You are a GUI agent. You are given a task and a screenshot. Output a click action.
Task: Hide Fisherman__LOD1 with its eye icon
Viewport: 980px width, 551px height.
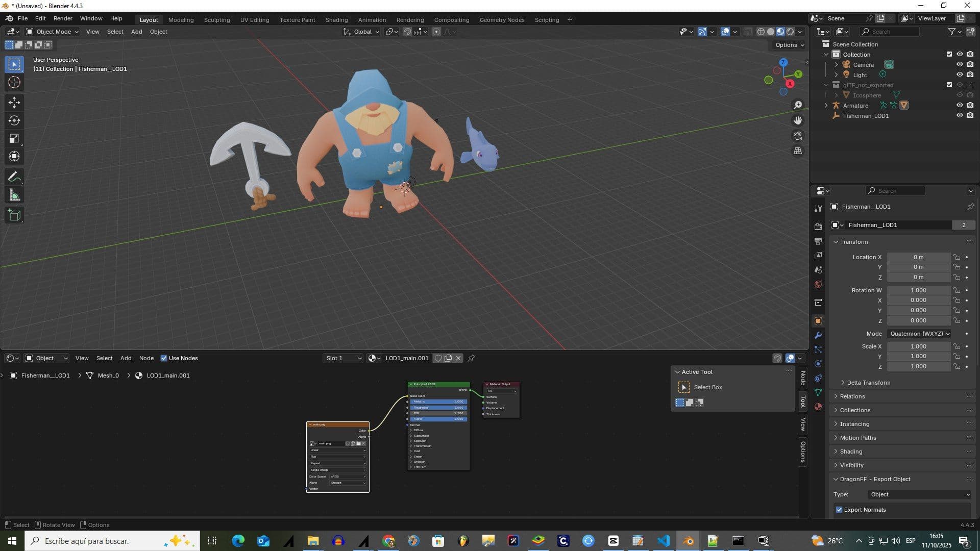click(959, 116)
